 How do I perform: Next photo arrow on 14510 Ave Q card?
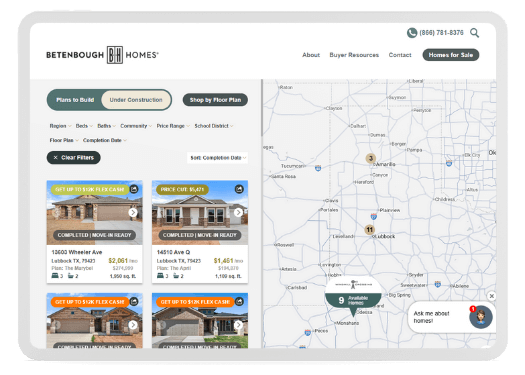(238, 212)
